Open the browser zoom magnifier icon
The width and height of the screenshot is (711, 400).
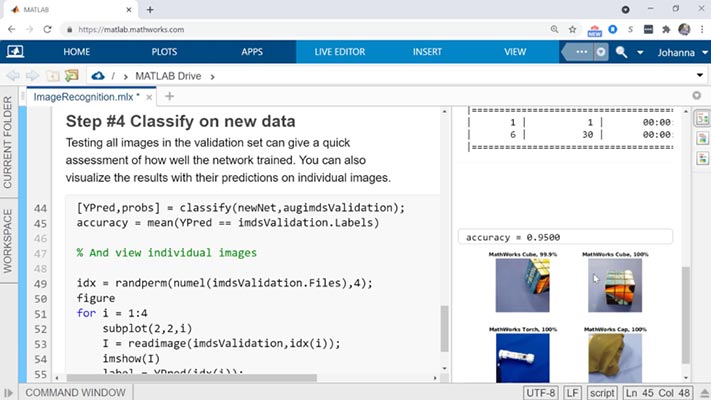554,29
